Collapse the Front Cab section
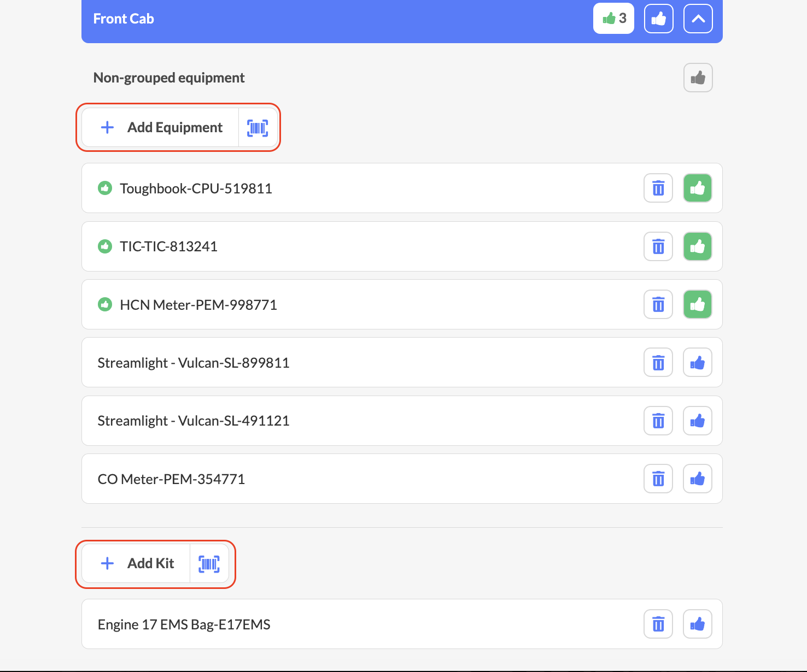 pyautogui.click(x=698, y=19)
